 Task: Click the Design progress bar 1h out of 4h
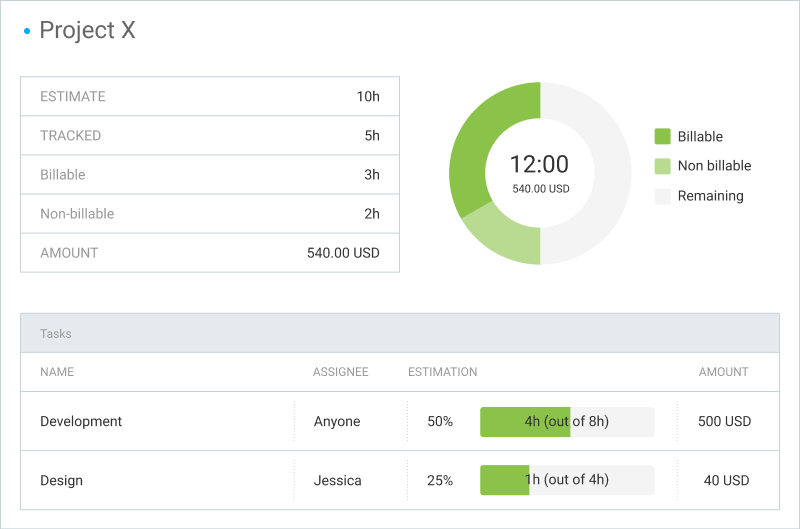point(567,480)
